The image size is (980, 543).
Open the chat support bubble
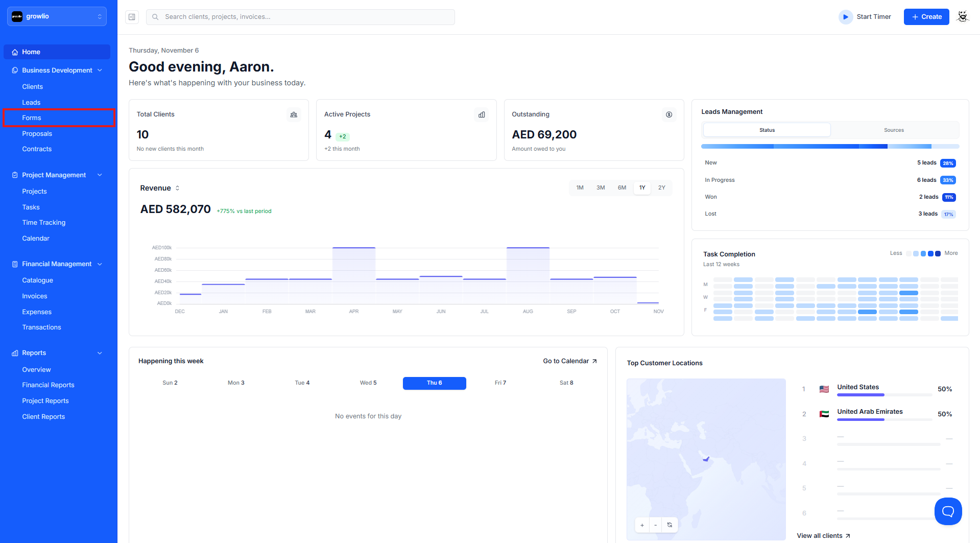pos(948,511)
